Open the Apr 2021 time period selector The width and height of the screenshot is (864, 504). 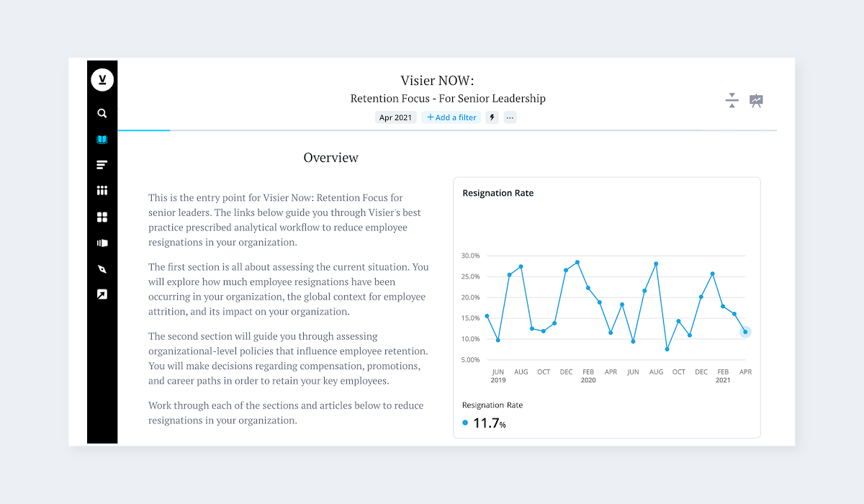(395, 117)
